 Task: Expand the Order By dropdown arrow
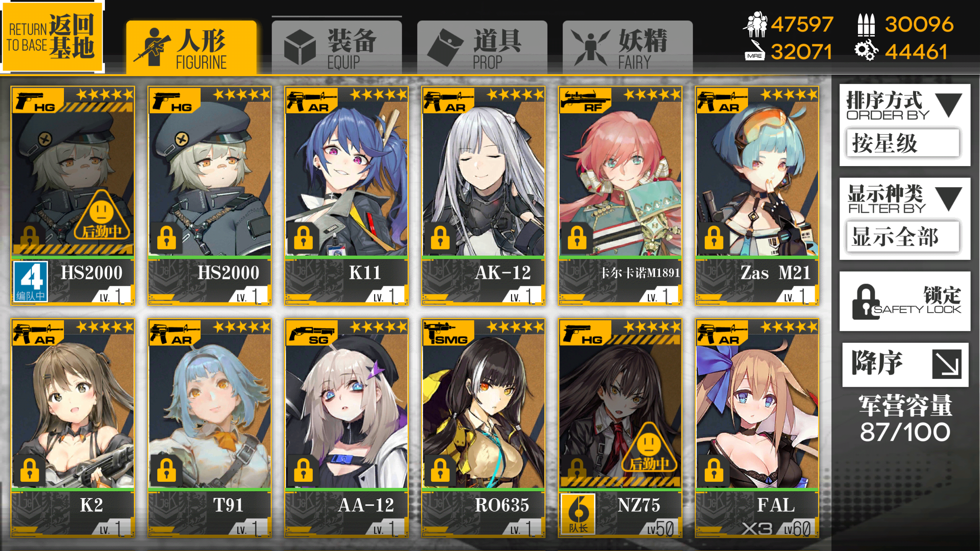[949, 105]
